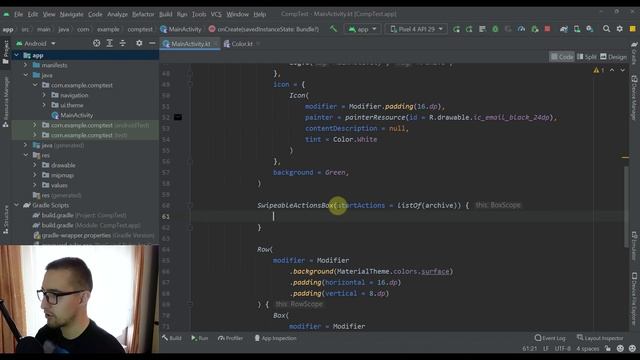The width and height of the screenshot is (640, 360).
Task: Open the Layout Inspector
Action: click(600, 338)
